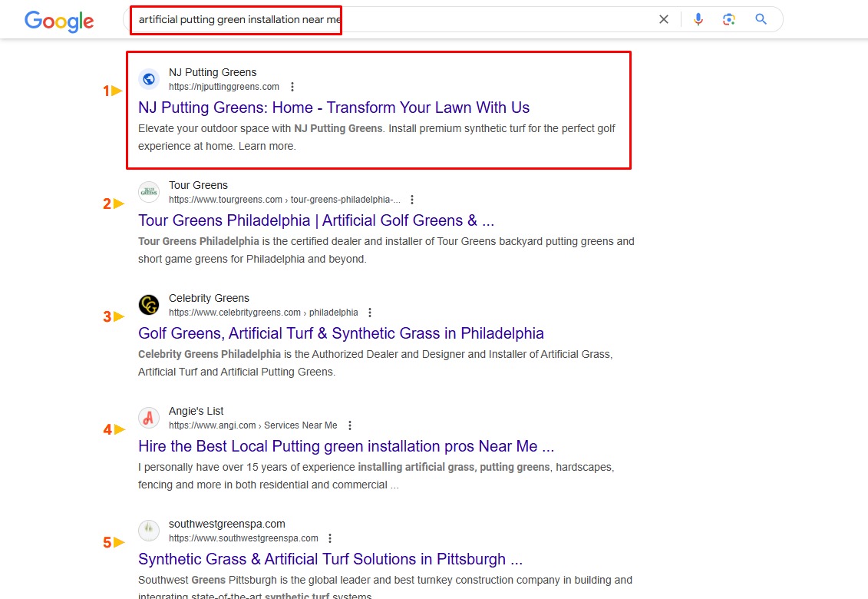Open more options for southwestgreenspa.com result
This screenshot has height=599, width=868.
tap(330, 539)
